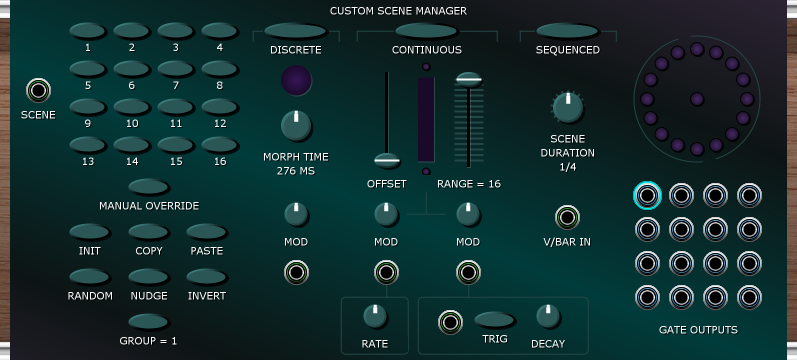Image resolution: width=797 pixels, height=360 pixels.
Task: Click the RANGE = 16 label
Action: point(469,184)
